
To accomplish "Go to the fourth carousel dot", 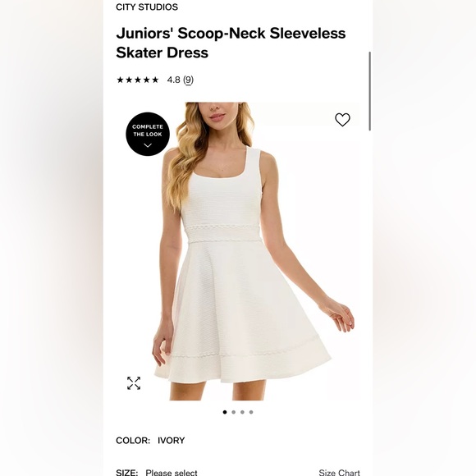I will click(251, 412).
